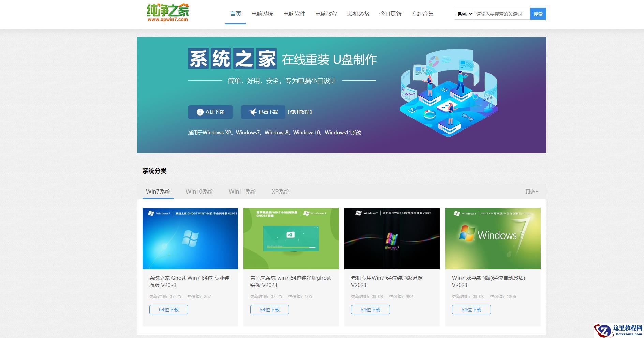Click 更多+ to expand more system categories

click(531, 191)
